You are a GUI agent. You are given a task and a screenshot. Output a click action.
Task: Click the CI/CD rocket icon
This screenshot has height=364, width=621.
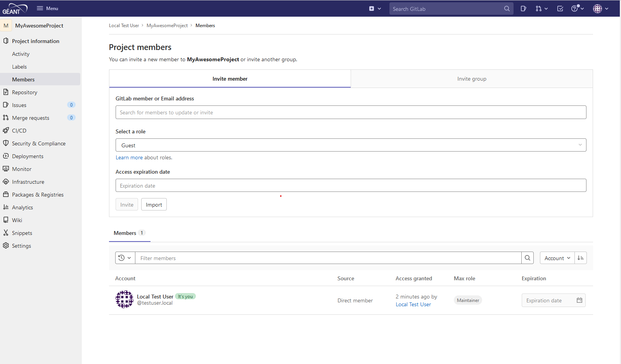pos(6,130)
